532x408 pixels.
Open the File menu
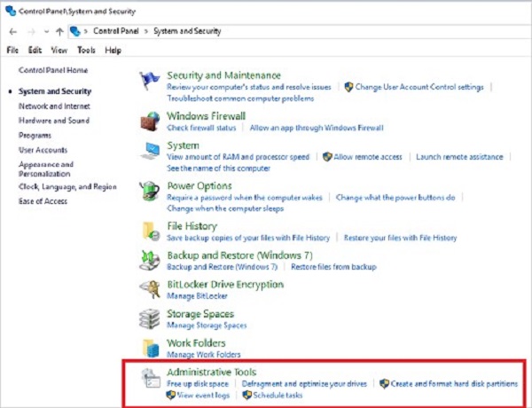[12, 51]
